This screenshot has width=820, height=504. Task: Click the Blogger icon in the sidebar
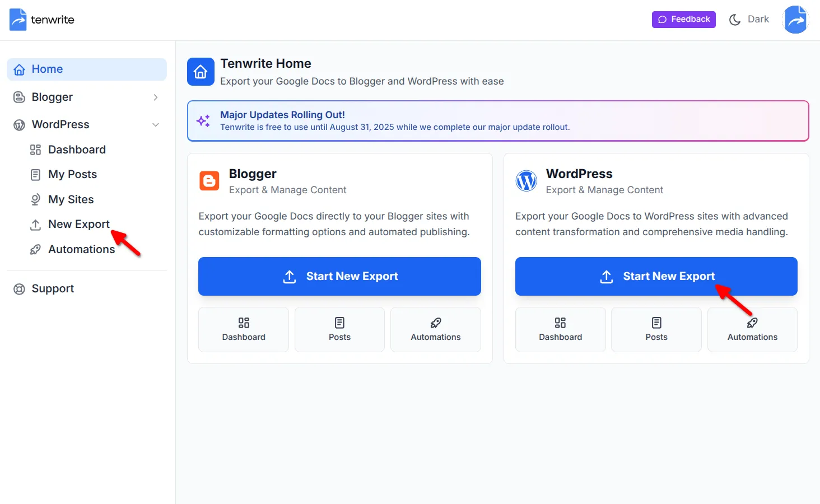tap(18, 97)
